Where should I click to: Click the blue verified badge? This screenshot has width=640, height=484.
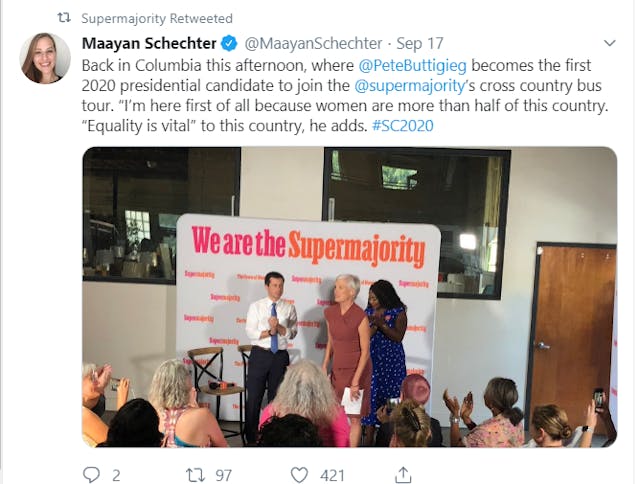tap(229, 43)
